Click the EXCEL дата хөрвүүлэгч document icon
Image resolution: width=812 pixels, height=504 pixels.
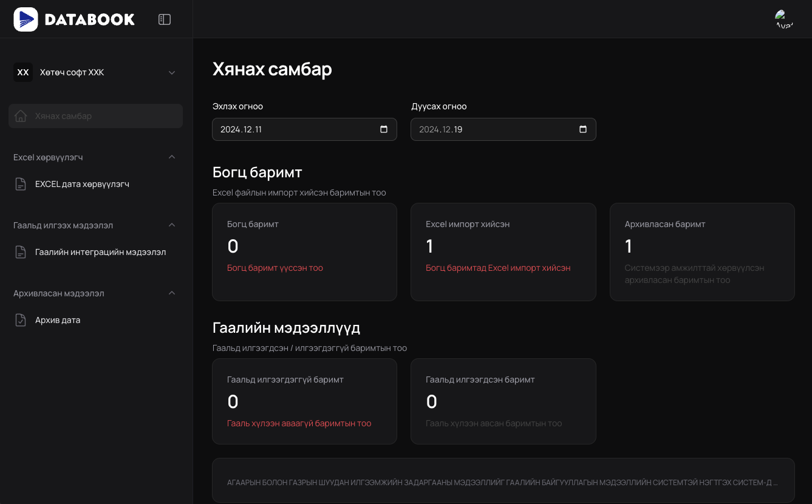click(21, 184)
